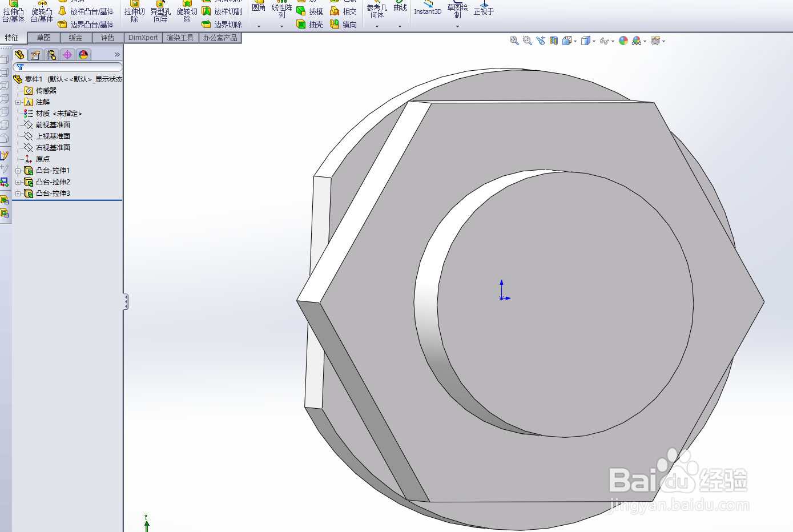
Task: Click 边界凸台/基体 boundary boss tool
Action: tap(86, 25)
